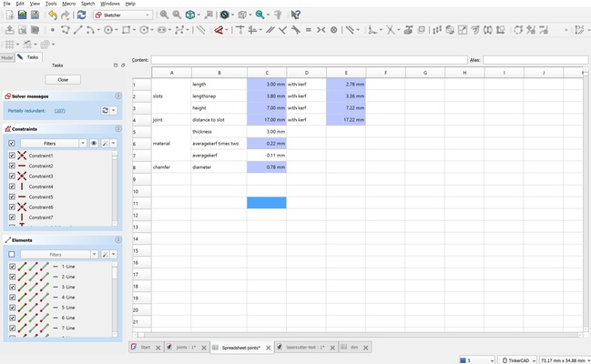Collapse the Solver messages section

tap(118, 96)
